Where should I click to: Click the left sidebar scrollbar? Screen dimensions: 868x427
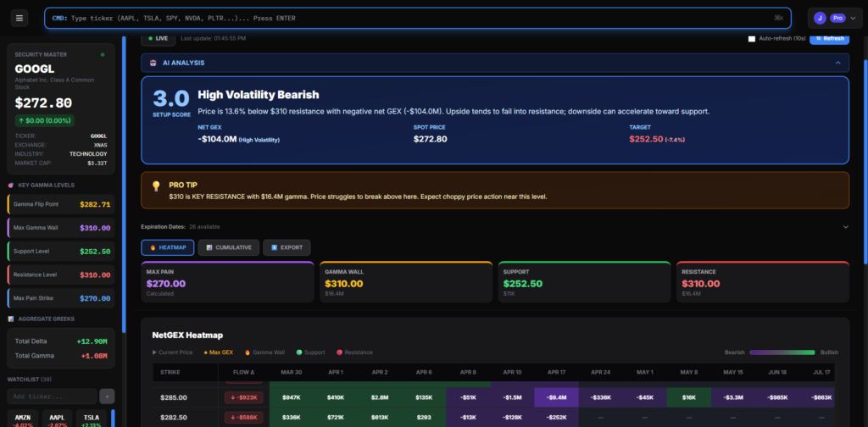coord(124,186)
